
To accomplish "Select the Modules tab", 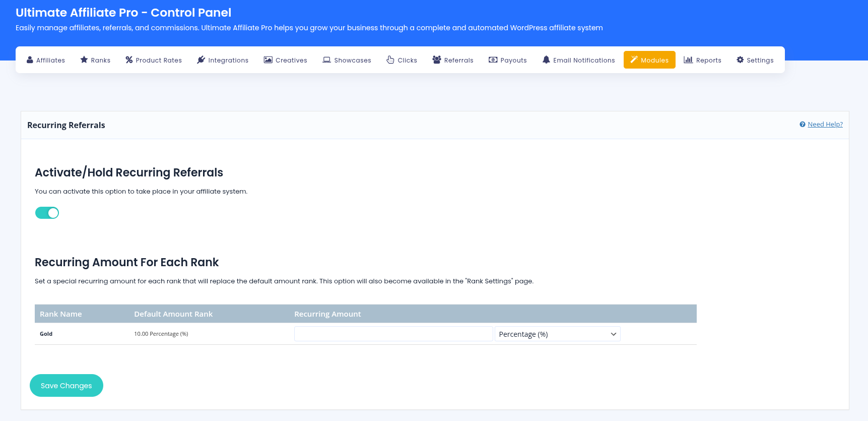I will (649, 60).
